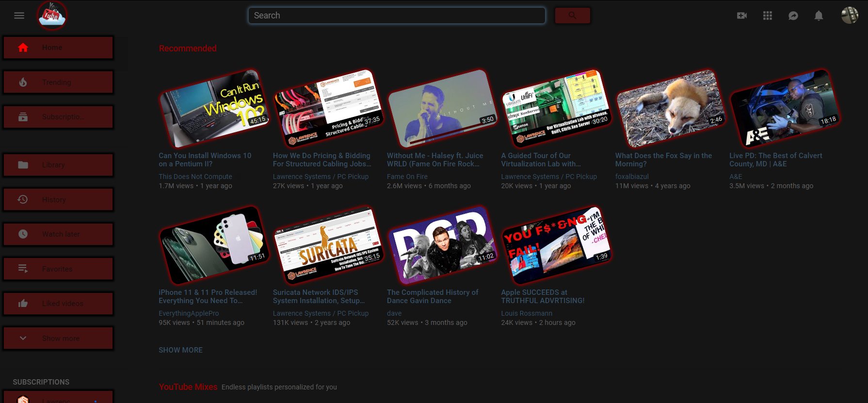
Task: Visit Fame On Fire channel
Action: (x=407, y=177)
